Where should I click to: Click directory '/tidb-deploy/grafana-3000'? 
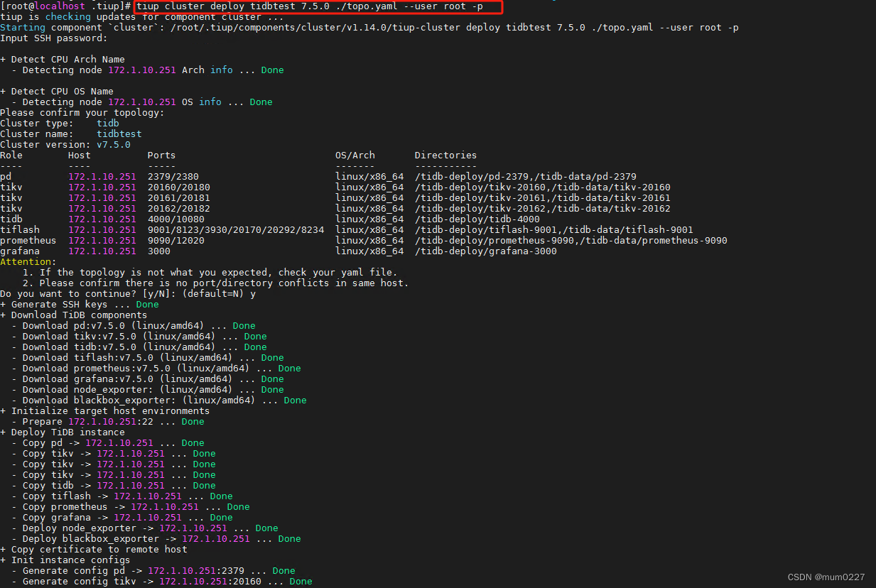486,251
